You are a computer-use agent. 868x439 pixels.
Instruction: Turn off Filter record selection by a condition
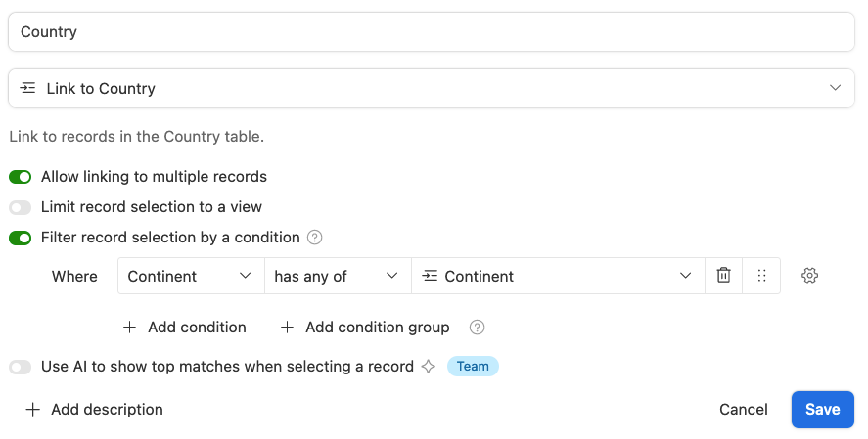(x=20, y=238)
